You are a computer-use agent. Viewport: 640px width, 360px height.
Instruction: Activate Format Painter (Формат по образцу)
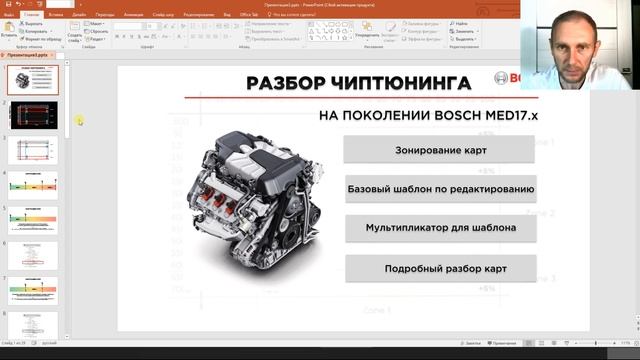point(40,39)
